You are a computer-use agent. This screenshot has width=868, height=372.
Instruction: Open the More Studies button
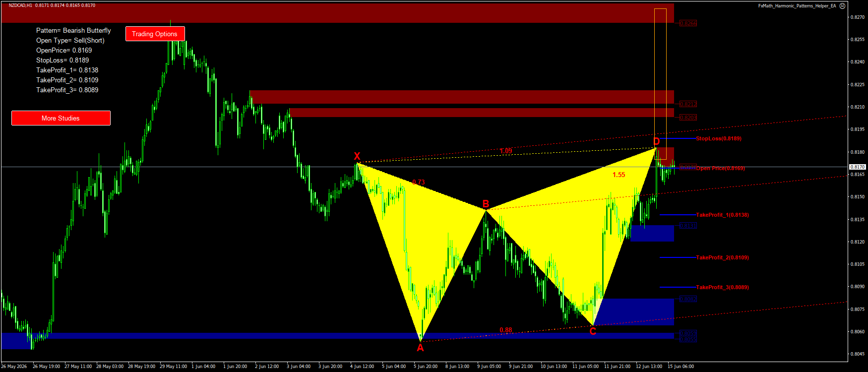tap(61, 118)
